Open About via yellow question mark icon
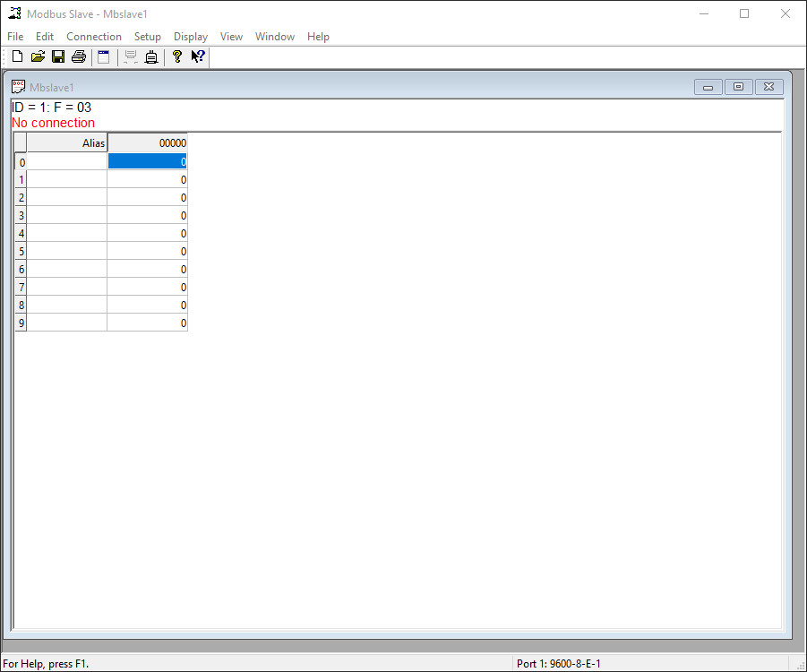The width and height of the screenshot is (807, 672). coord(177,56)
